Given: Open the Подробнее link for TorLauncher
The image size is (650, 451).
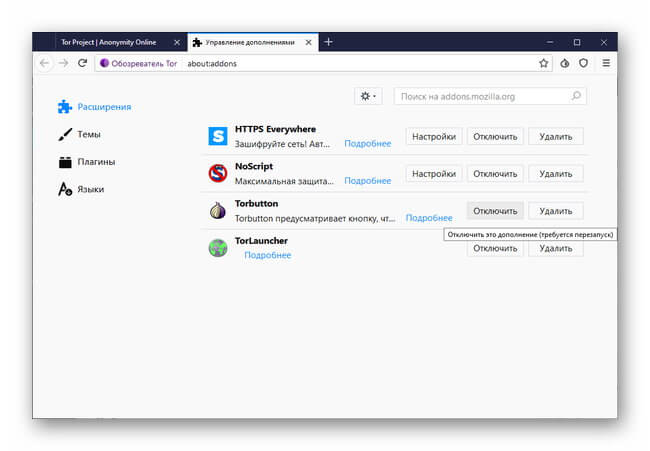Looking at the screenshot, I should [x=267, y=255].
